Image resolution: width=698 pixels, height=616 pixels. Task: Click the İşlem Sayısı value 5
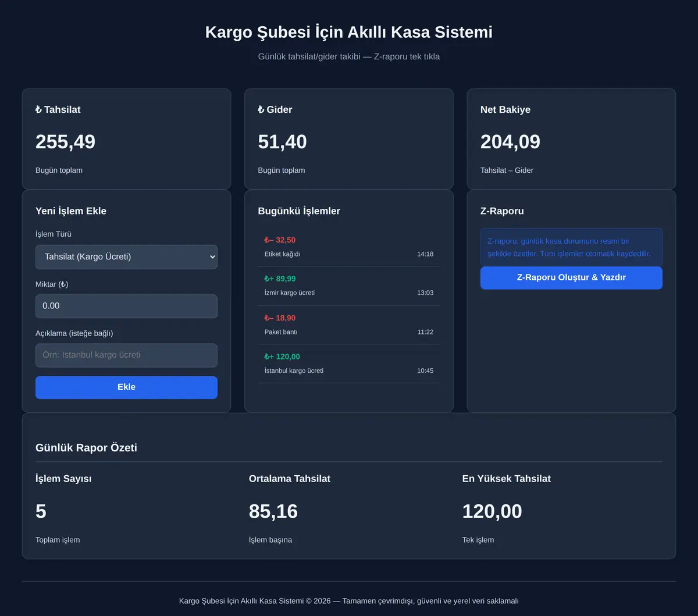(x=41, y=512)
